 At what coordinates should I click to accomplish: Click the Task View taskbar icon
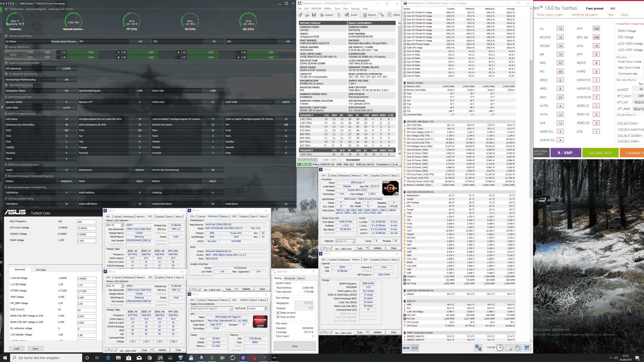tap(97, 358)
